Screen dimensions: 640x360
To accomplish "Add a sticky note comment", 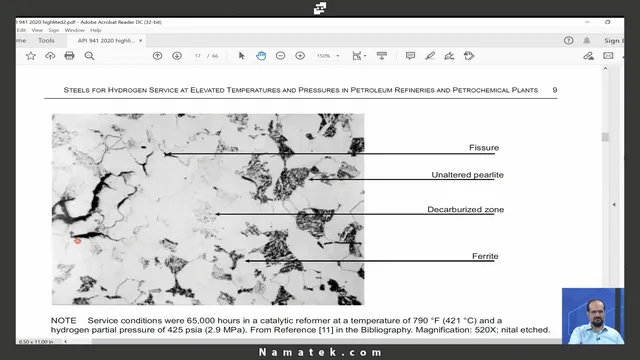I will (x=410, y=56).
